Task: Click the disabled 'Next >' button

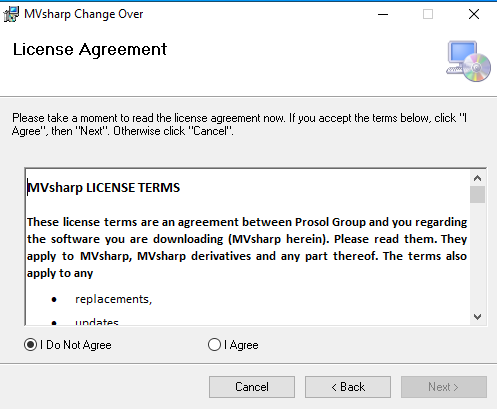Action: click(x=444, y=387)
